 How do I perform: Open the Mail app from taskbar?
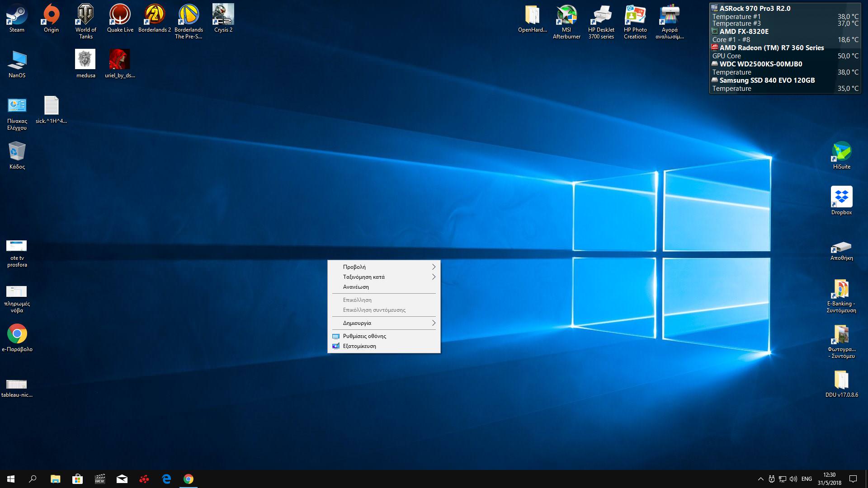point(122,479)
